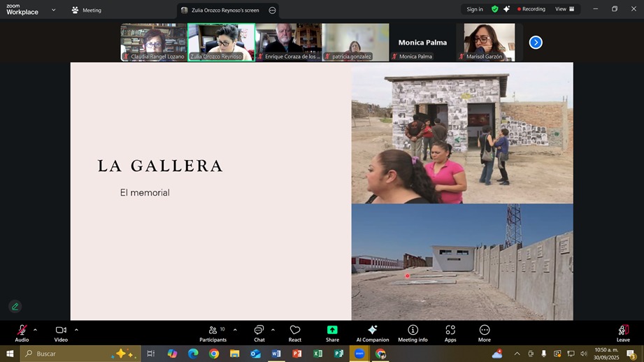Image resolution: width=644 pixels, height=362 pixels.
Task: Expand the Audio options arrow
Action: [x=35, y=330]
